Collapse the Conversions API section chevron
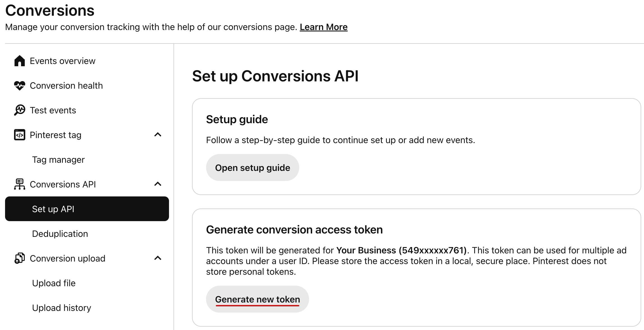Screen dimensions: 644x330 coord(158,184)
